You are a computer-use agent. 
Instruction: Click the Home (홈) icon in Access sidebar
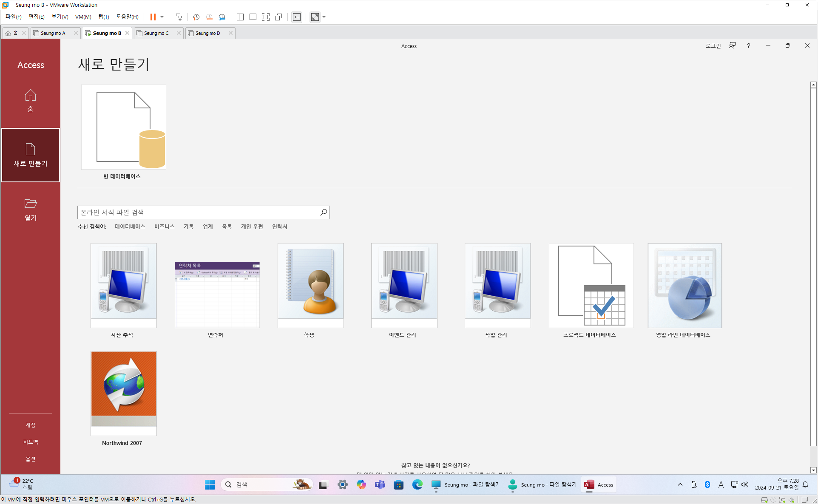pyautogui.click(x=30, y=95)
